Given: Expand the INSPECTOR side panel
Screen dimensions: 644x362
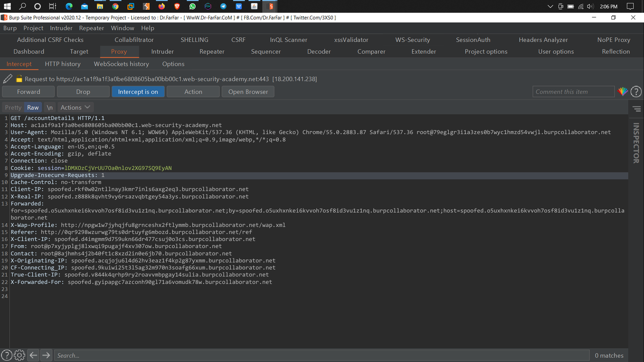Looking at the screenshot, I should point(636,143).
